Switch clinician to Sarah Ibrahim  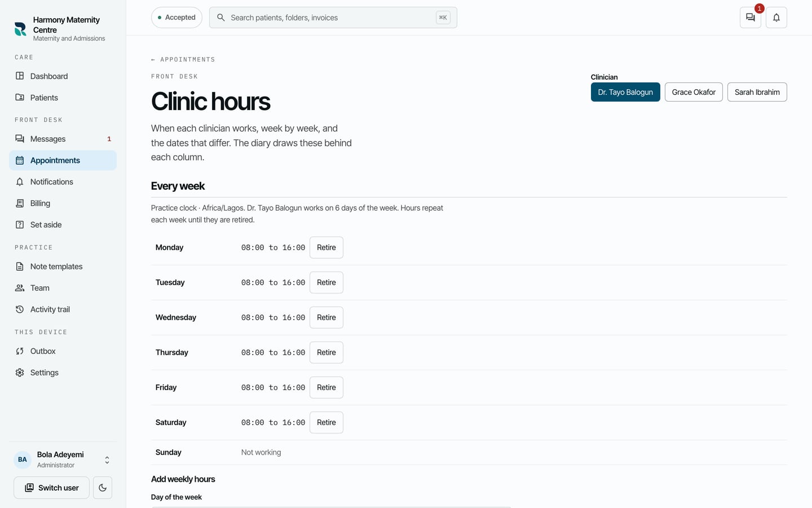[757, 92]
